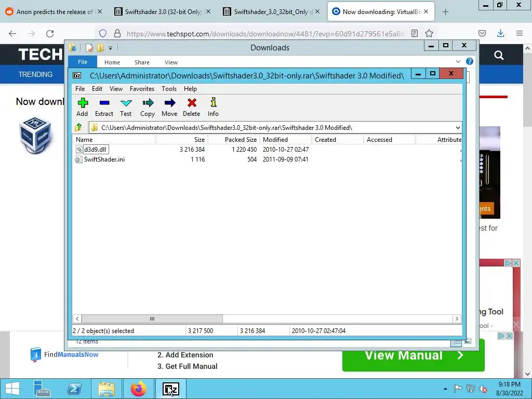
Task: Bookmark this page with star icon
Action: pos(429,33)
